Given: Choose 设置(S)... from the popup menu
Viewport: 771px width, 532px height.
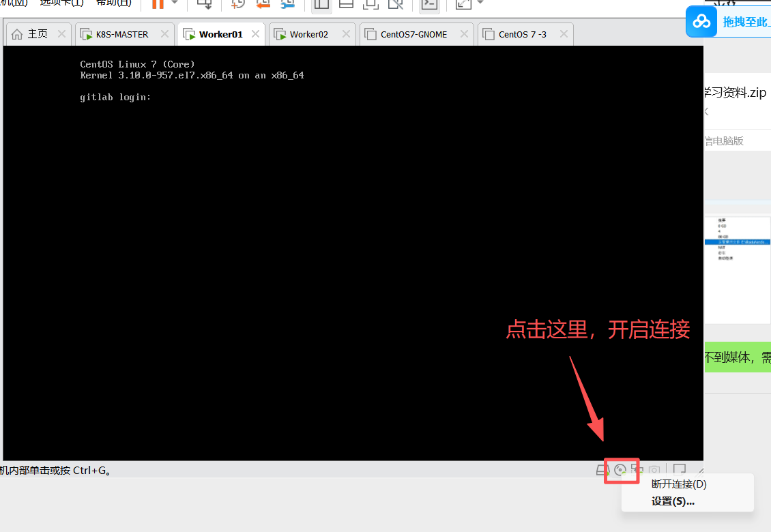Looking at the screenshot, I should [673, 501].
